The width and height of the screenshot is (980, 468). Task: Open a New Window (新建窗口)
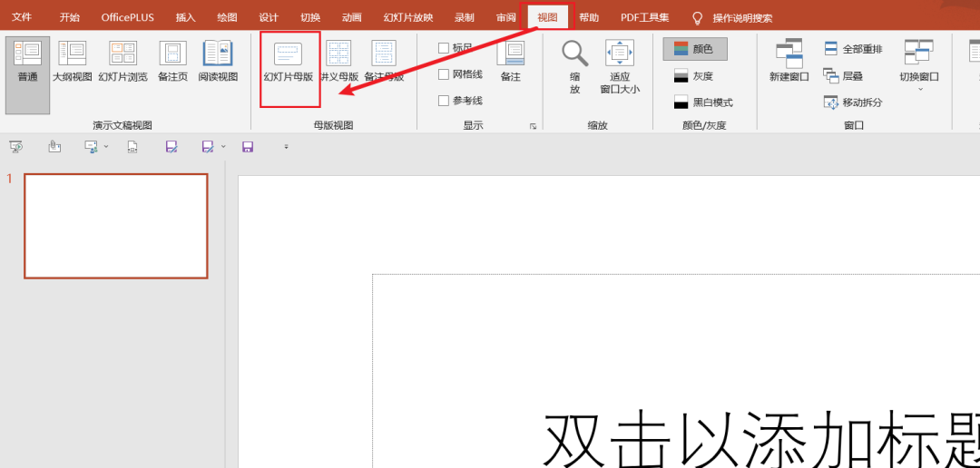[789, 61]
